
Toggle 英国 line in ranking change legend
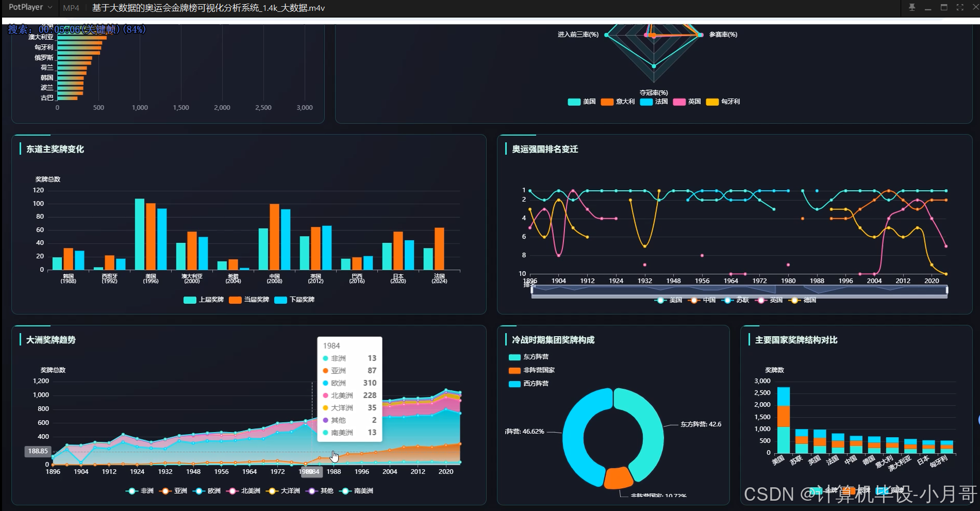[x=769, y=300]
